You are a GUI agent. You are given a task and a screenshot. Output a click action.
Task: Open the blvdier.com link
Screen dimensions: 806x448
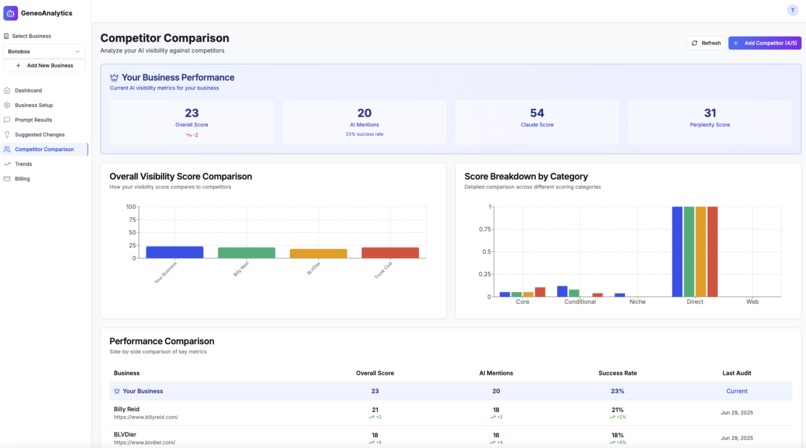click(144, 442)
